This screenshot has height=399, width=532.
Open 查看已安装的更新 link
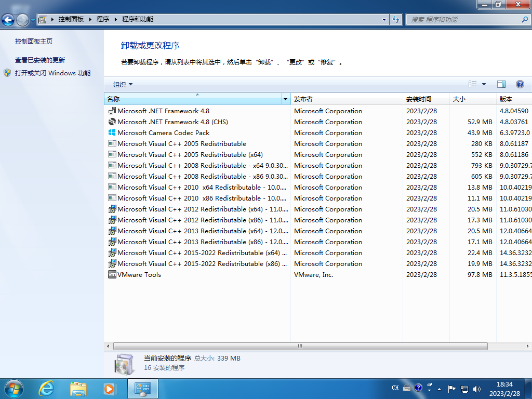pyautogui.click(x=39, y=60)
